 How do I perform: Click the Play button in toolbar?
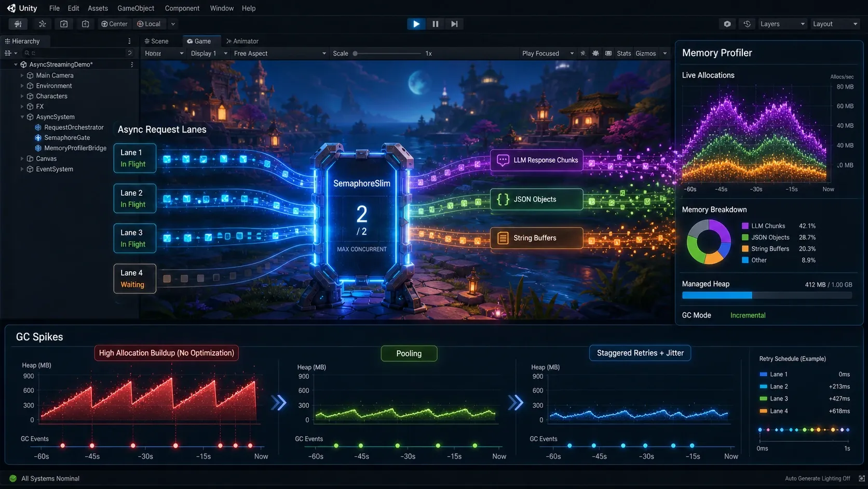(x=416, y=24)
